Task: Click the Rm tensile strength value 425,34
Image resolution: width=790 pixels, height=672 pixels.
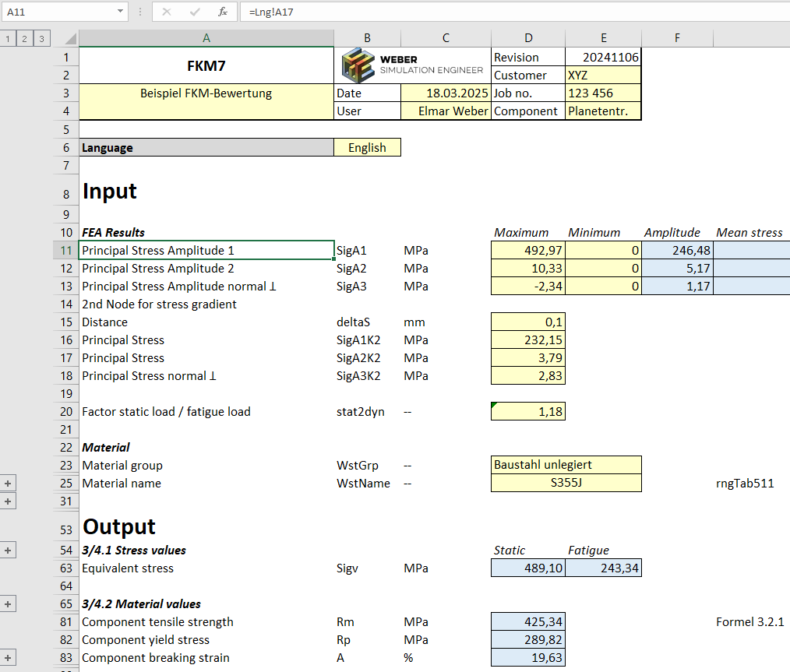Action: click(528, 622)
